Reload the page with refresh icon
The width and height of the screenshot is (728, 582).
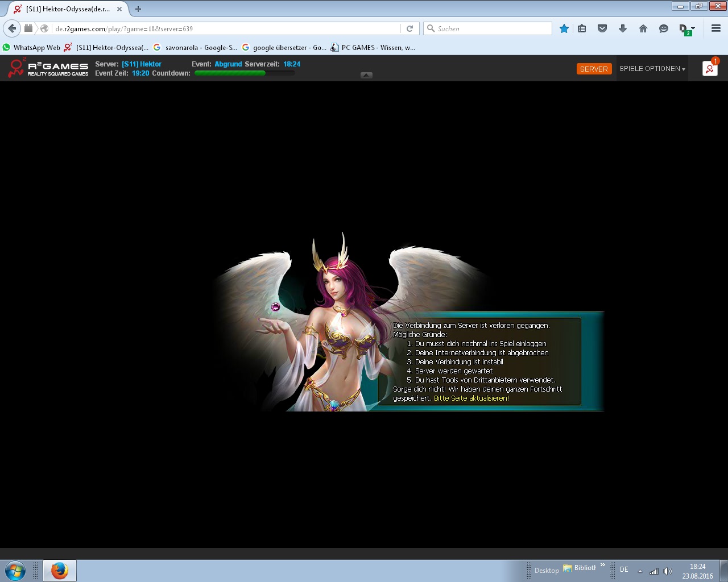pyautogui.click(x=409, y=28)
